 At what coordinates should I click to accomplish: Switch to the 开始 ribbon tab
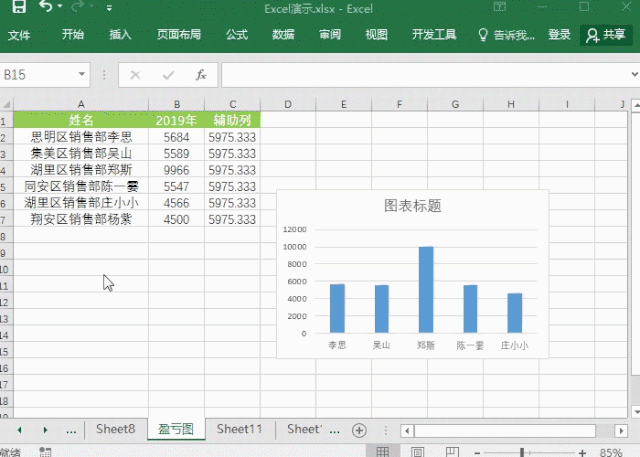(73, 35)
